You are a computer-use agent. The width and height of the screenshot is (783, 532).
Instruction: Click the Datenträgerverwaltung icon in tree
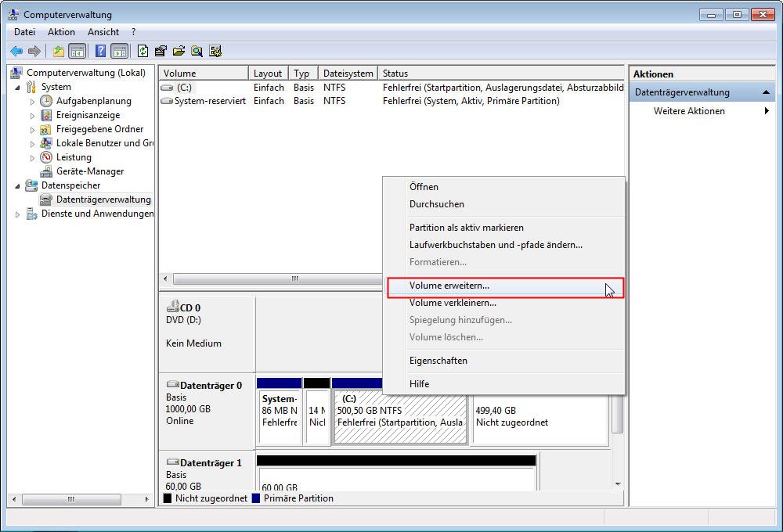click(46, 199)
